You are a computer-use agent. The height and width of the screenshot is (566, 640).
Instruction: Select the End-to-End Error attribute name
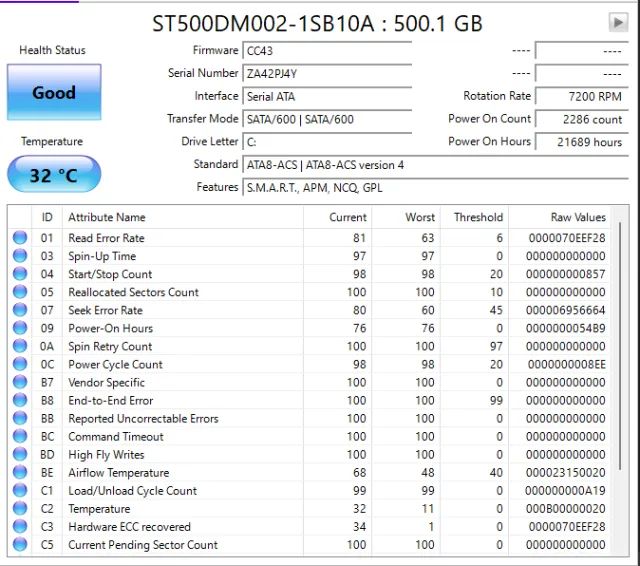pyautogui.click(x=110, y=400)
